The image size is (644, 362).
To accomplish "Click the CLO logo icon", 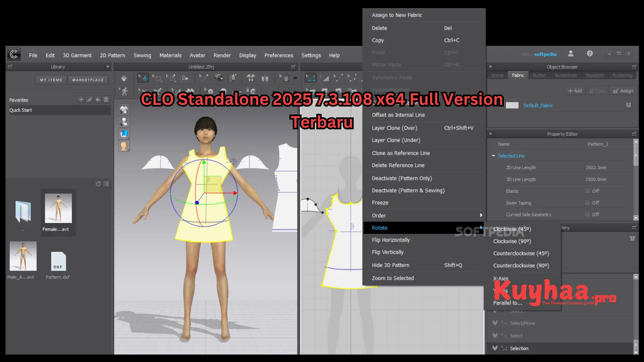I will (14, 54).
